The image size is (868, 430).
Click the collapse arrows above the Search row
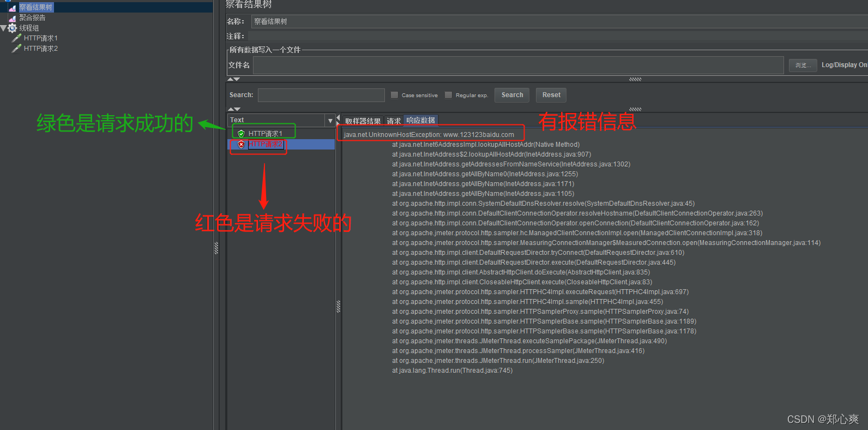pos(233,79)
